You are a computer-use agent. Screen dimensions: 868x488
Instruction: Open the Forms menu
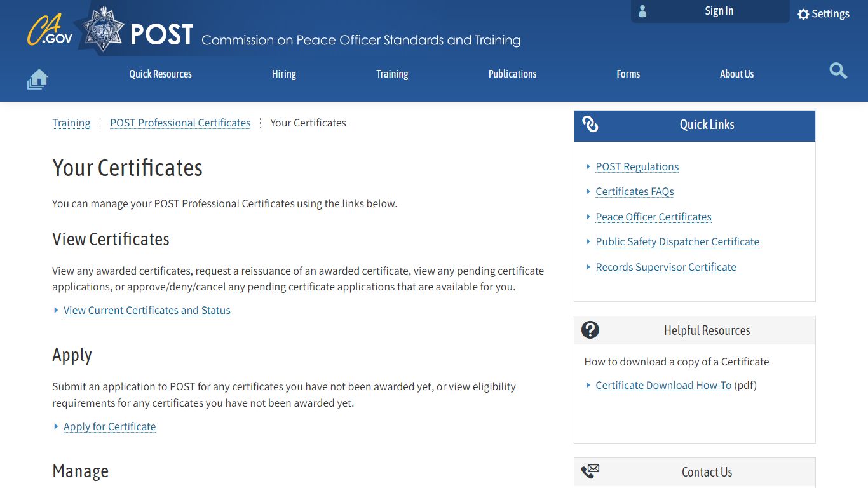tap(628, 74)
